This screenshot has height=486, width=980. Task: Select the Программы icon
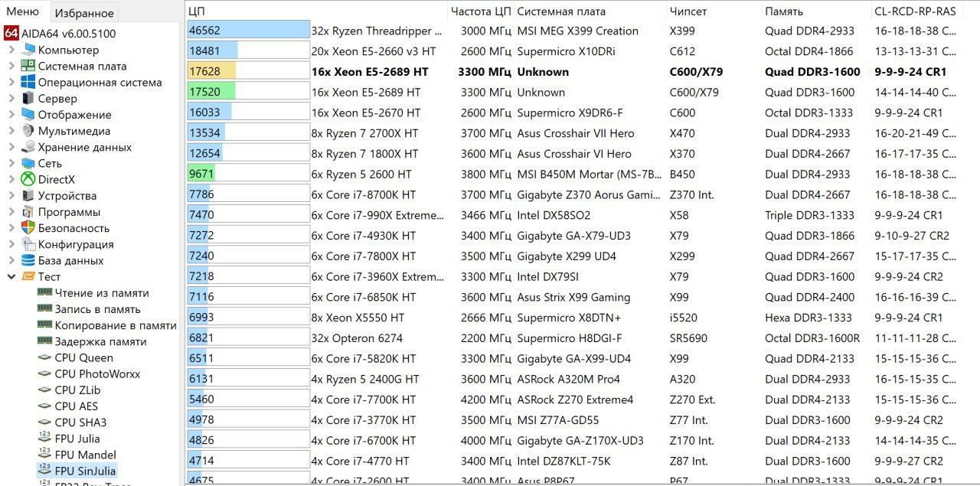(x=28, y=212)
